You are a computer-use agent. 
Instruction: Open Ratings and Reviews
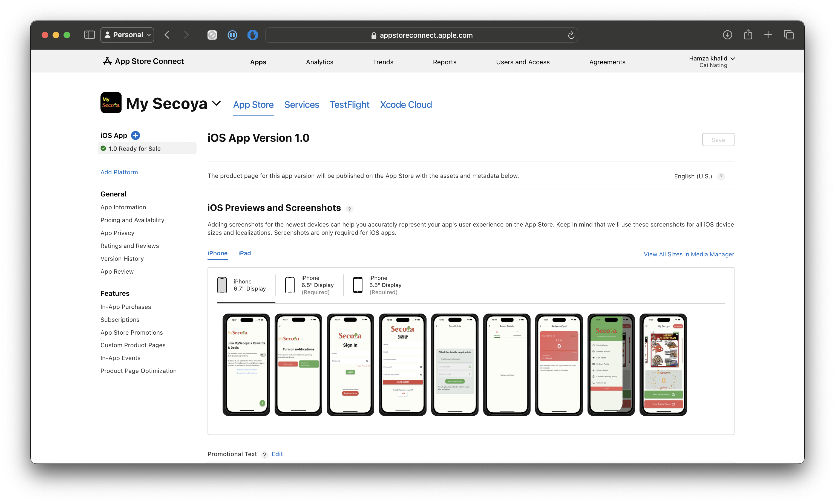129,245
